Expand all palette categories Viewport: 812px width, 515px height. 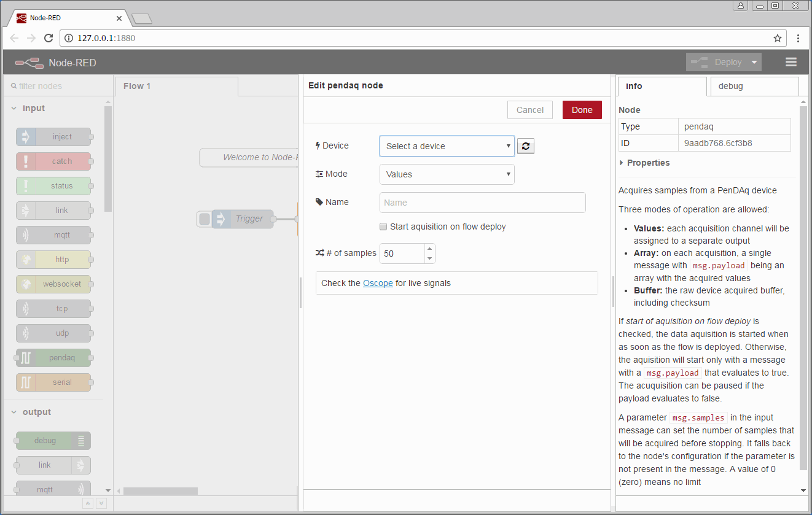[101, 503]
